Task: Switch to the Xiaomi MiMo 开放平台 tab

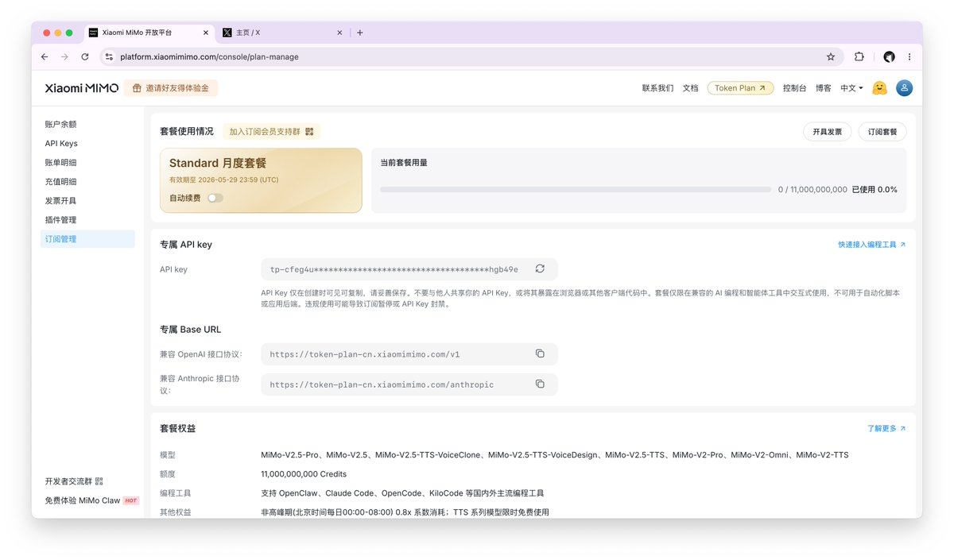Action: click(x=149, y=33)
